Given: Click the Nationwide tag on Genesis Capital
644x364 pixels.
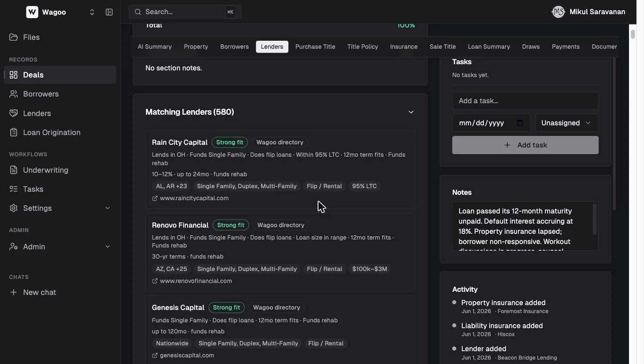Looking at the screenshot, I should (x=172, y=344).
